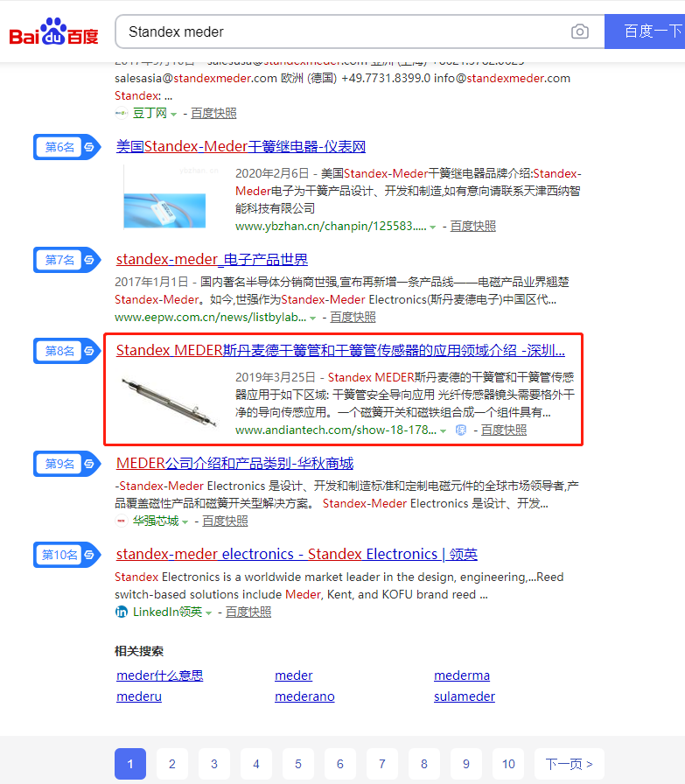Go to results page 2

pos(172,764)
